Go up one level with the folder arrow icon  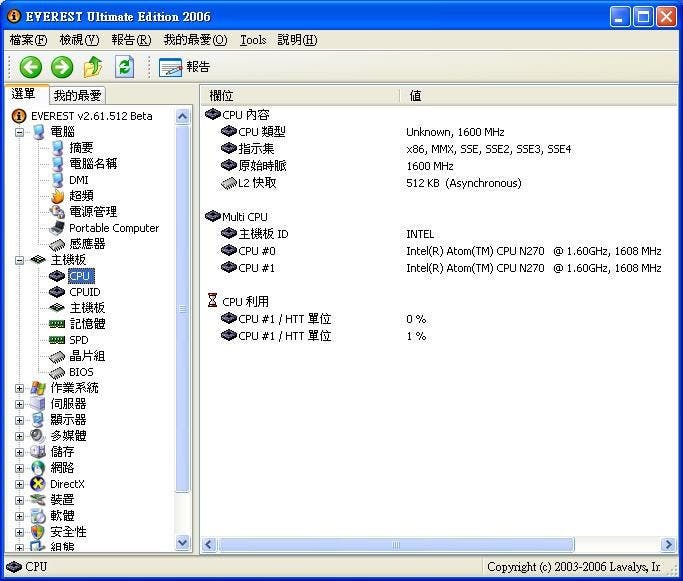click(93, 67)
